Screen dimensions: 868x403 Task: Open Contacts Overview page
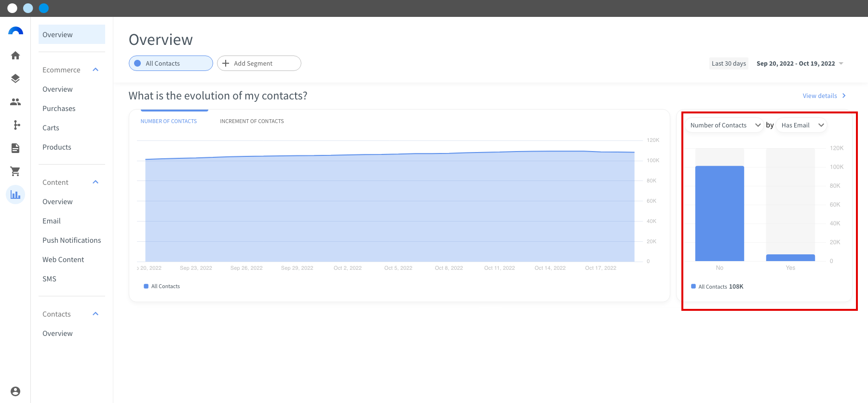pyautogui.click(x=57, y=334)
